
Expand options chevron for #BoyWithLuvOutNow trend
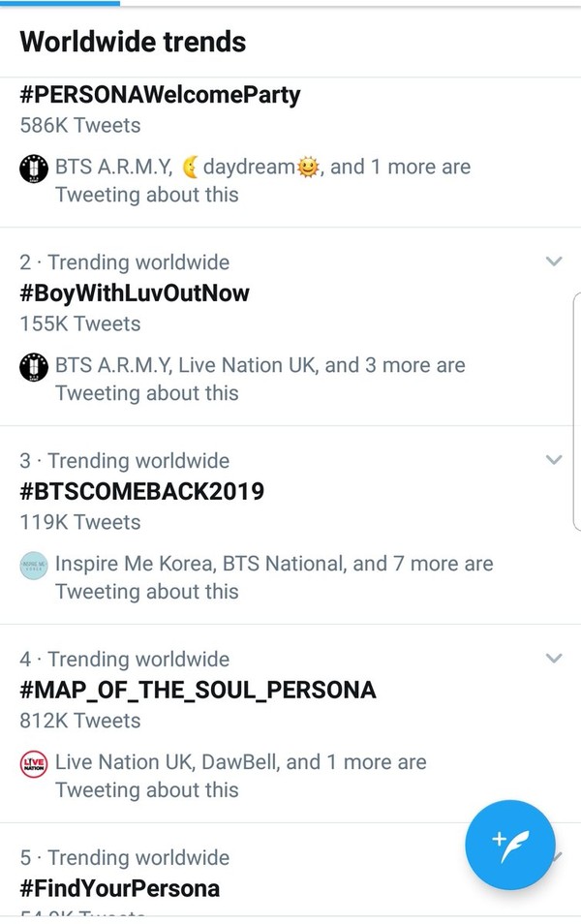(554, 262)
